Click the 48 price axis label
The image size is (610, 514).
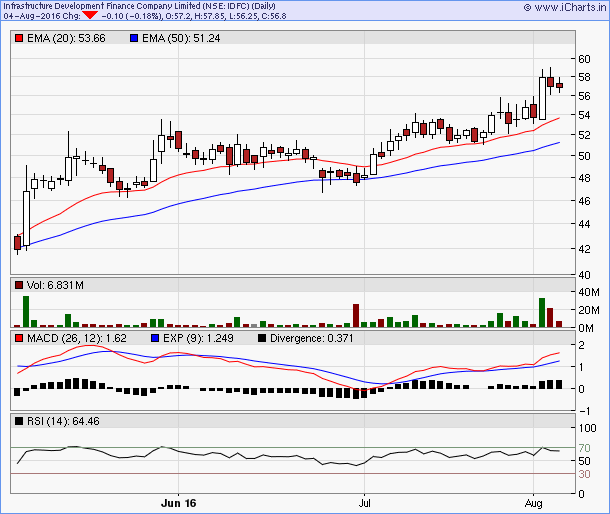[584, 178]
